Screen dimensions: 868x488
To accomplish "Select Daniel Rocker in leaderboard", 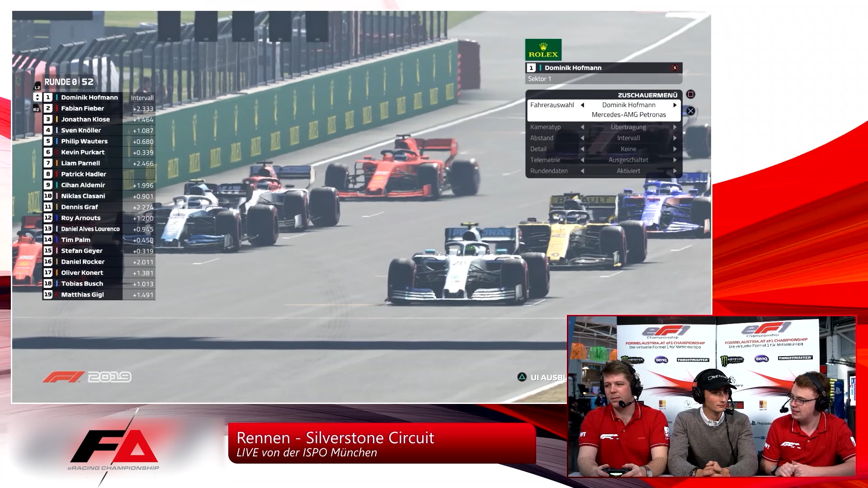I will 99,262.
